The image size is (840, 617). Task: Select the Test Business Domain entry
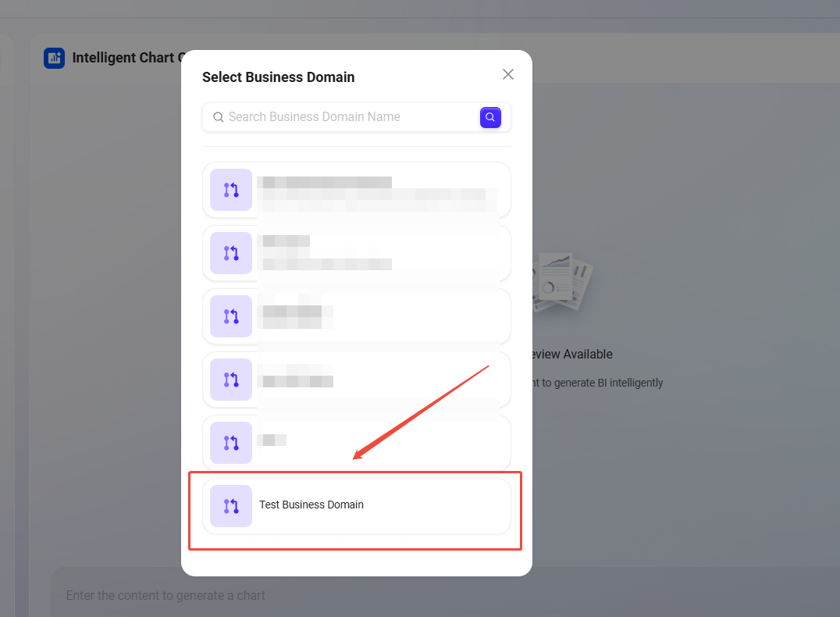[x=356, y=505]
